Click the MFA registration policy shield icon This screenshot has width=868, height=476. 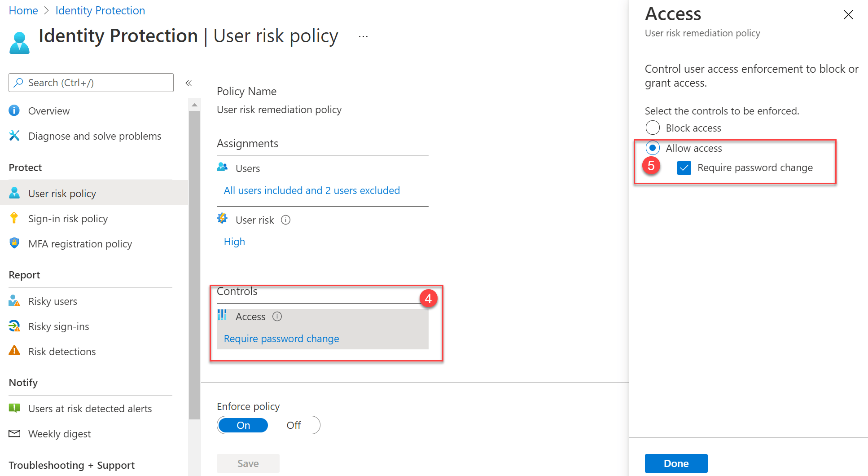(14, 243)
